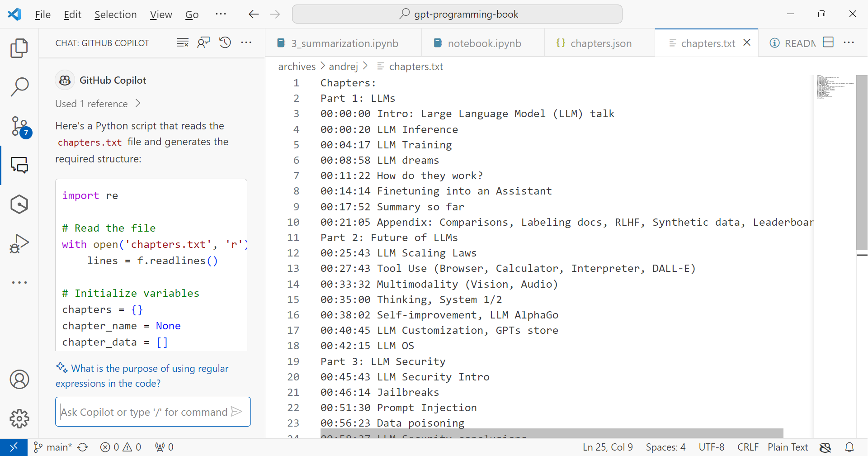868x456 pixels.
Task: Click the editor vertical scrollbar thumb
Action: [862, 163]
